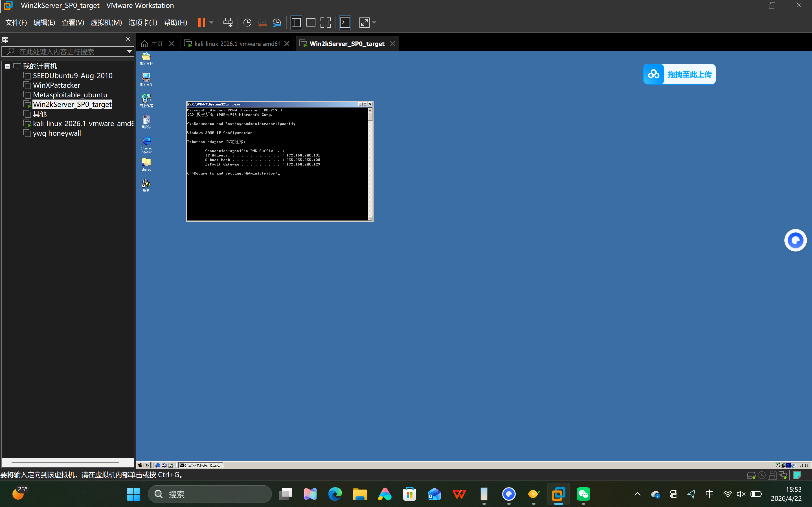812x507 pixels.
Task: Open the 虚拟机(M) menu
Action: 106,23
